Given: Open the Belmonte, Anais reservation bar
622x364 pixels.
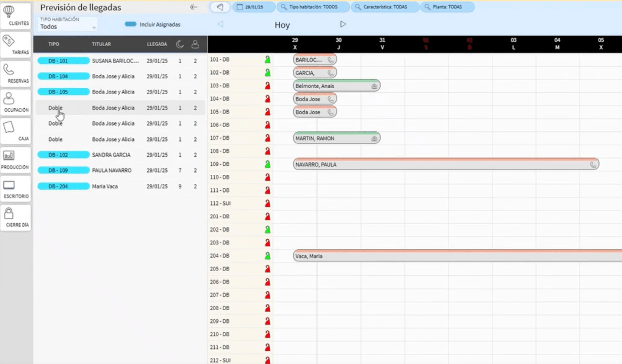Looking at the screenshot, I should [337, 86].
